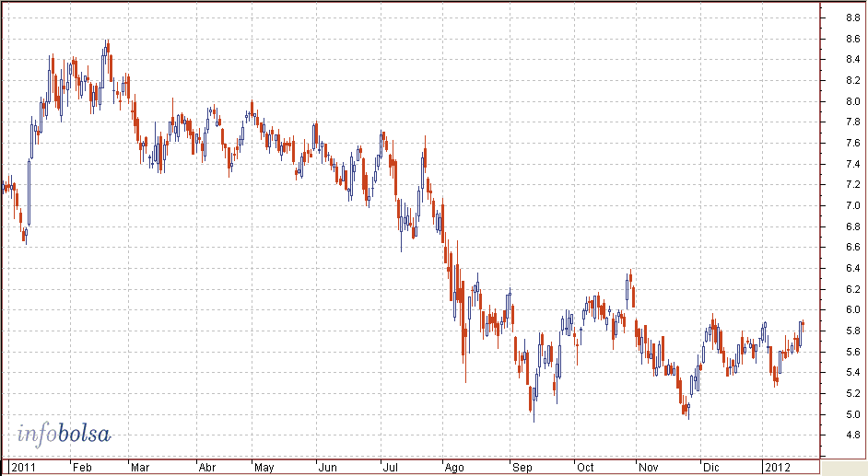Click the 6.4 price label
The image size is (868, 476).
pos(853,268)
